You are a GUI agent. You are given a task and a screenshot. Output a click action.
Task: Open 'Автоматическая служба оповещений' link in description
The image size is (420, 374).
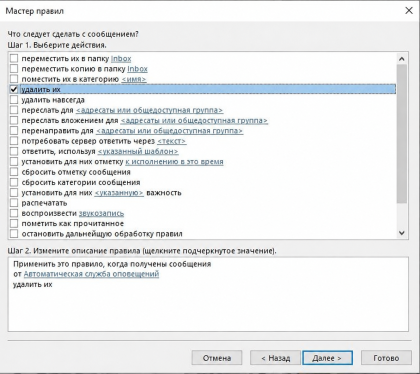point(91,274)
